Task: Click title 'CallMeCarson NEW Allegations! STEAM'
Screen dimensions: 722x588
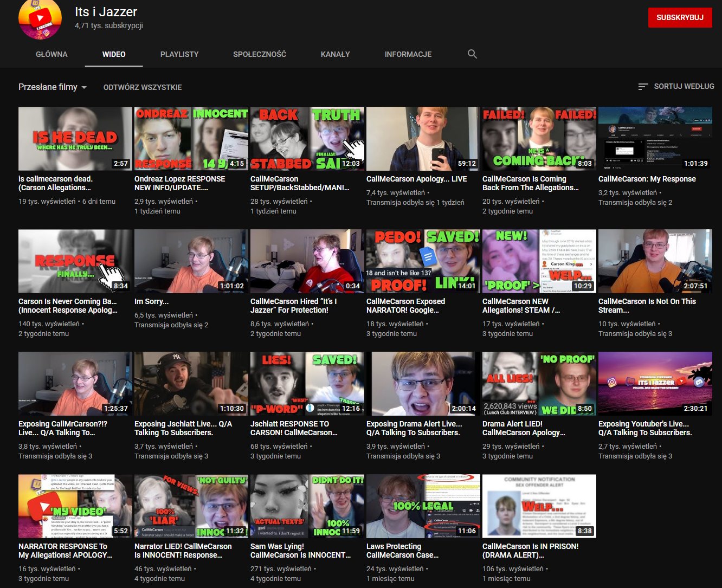Action: coord(521,306)
